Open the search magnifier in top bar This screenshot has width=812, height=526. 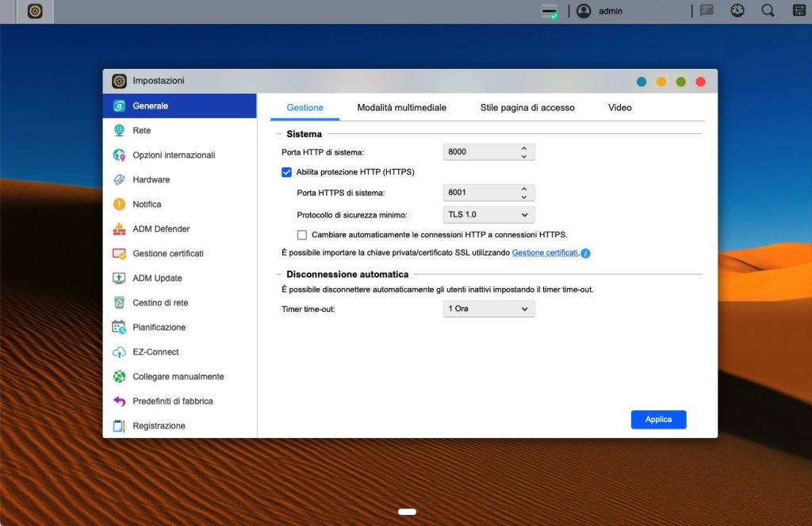click(x=768, y=11)
